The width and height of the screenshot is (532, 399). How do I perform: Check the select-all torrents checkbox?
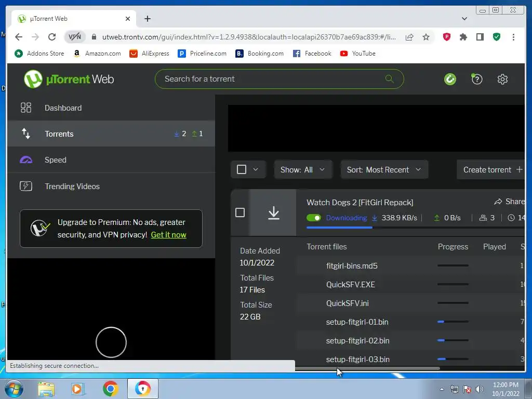241,169
